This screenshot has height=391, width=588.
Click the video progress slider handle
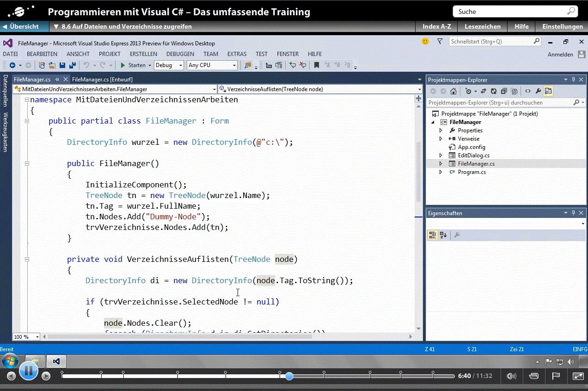(x=289, y=376)
